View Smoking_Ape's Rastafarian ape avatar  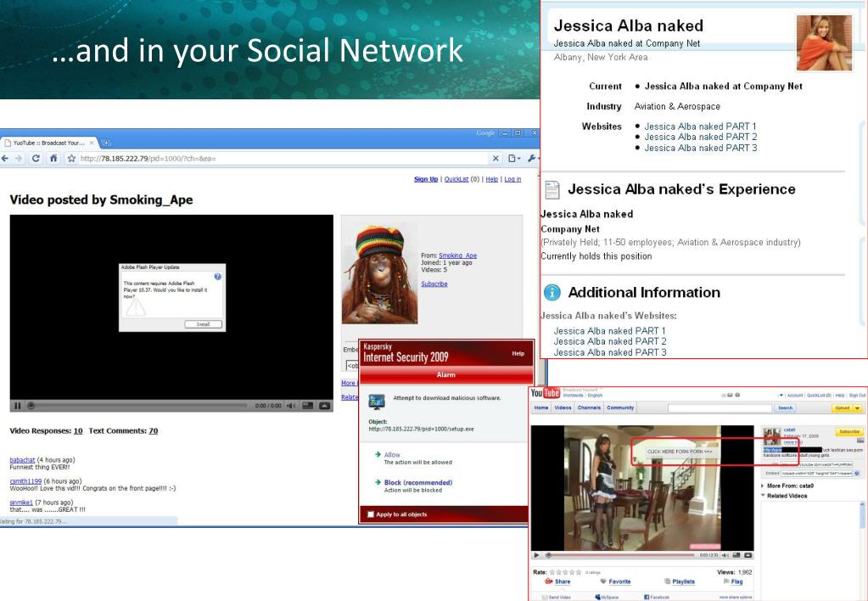click(x=380, y=275)
